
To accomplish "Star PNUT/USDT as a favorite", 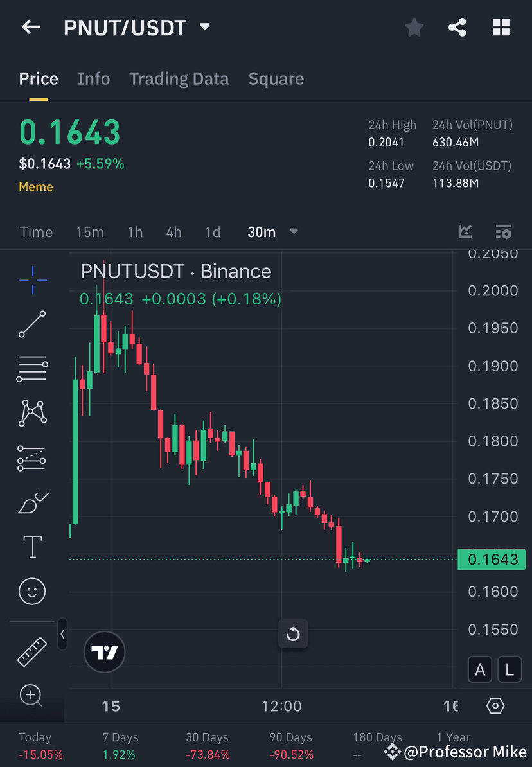I will coord(414,27).
